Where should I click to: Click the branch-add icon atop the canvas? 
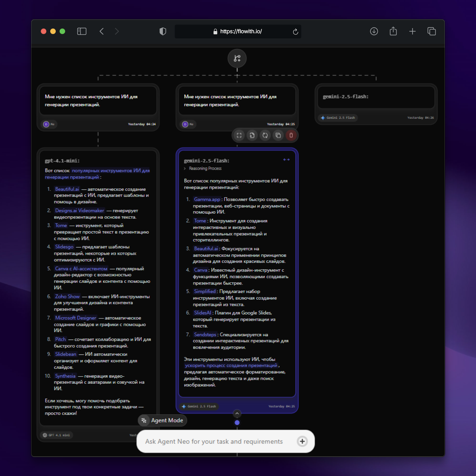[x=237, y=58]
